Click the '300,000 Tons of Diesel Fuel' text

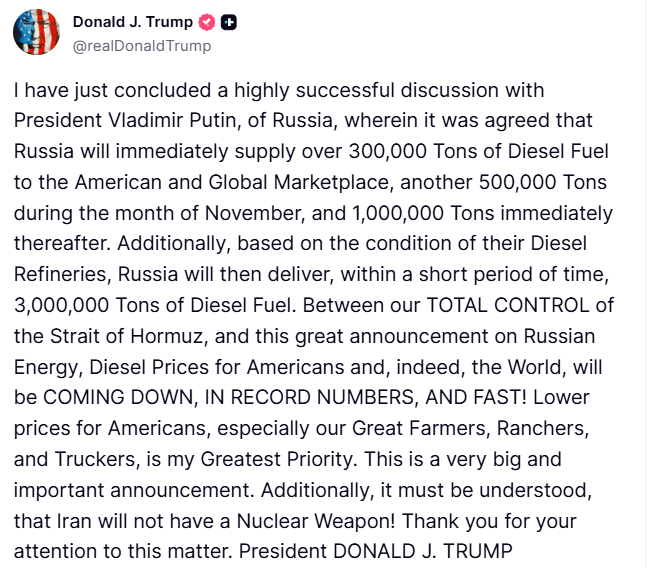(479, 151)
